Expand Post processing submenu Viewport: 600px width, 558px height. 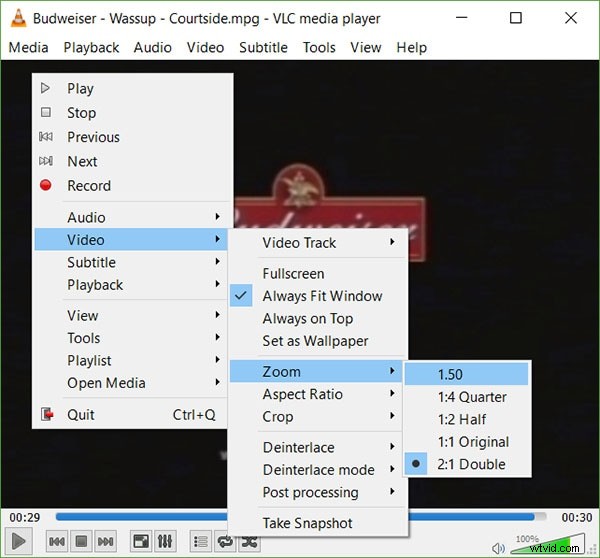pyautogui.click(x=317, y=492)
